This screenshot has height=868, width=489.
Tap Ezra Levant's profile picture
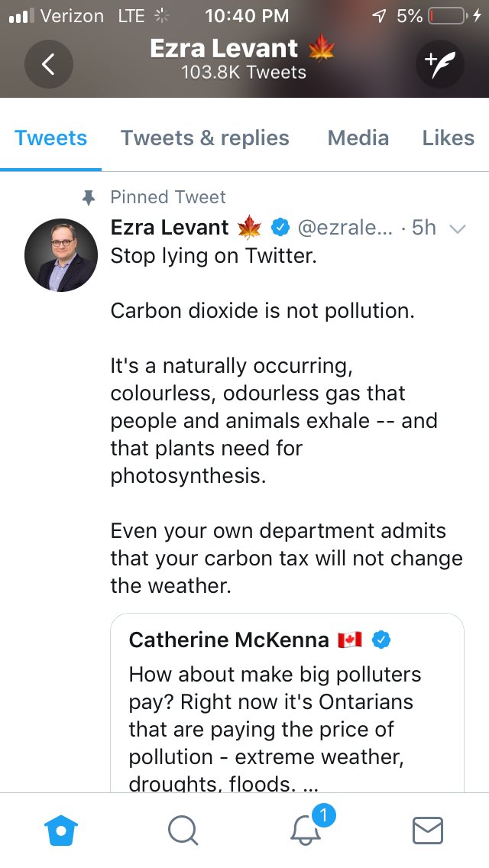tap(61, 256)
